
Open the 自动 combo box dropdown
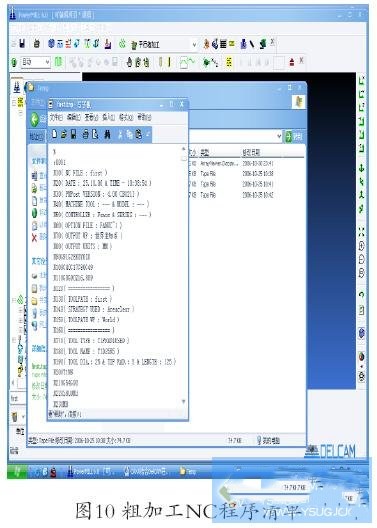pos(47,62)
